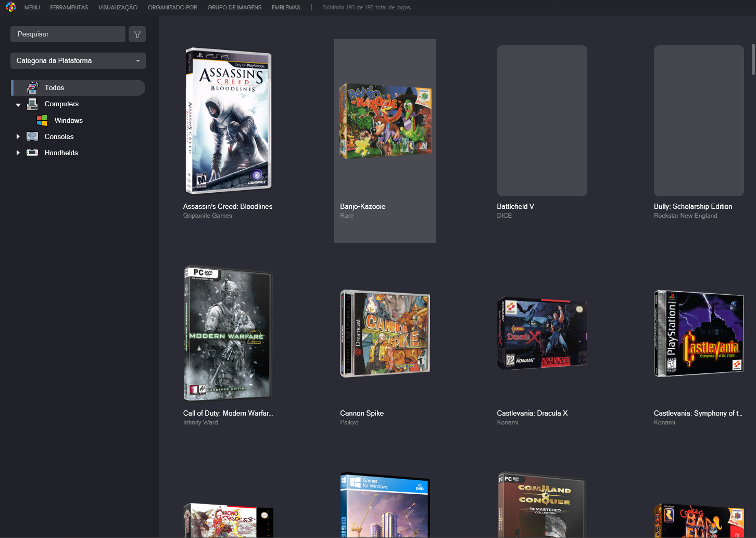756x538 pixels.
Task: Click the Computers label in sidebar
Action: (x=61, y=104)
